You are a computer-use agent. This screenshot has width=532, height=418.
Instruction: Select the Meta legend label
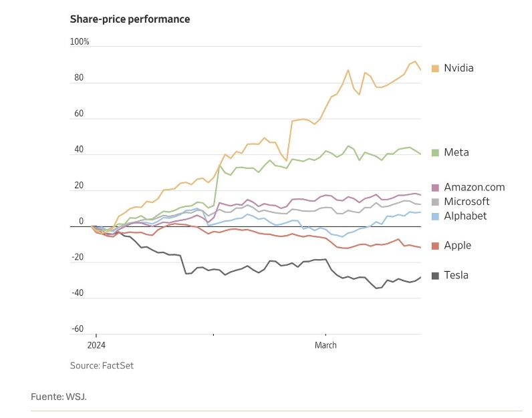[x=456, y=152]
